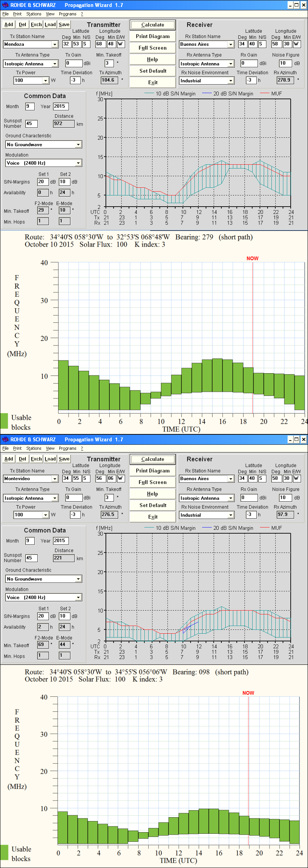Click the NOW marker on the bearing 098 chart
308x868 pixels.
248,693
